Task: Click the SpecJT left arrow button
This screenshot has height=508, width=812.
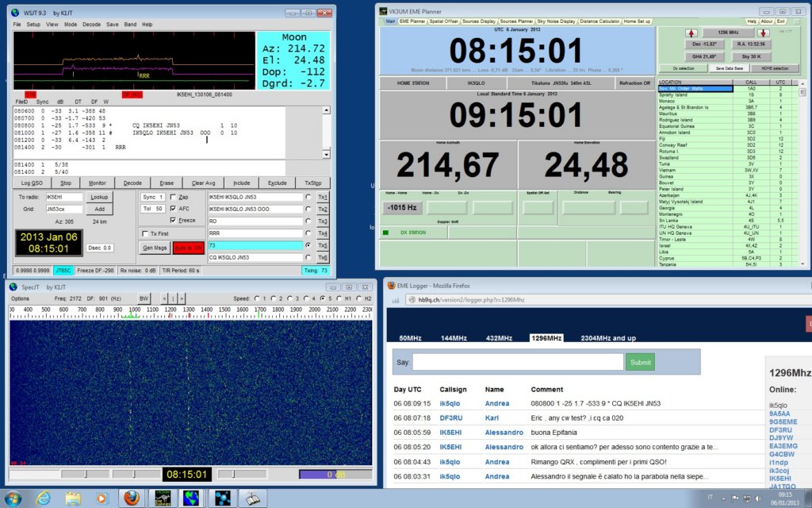Action: coord(165,298)
